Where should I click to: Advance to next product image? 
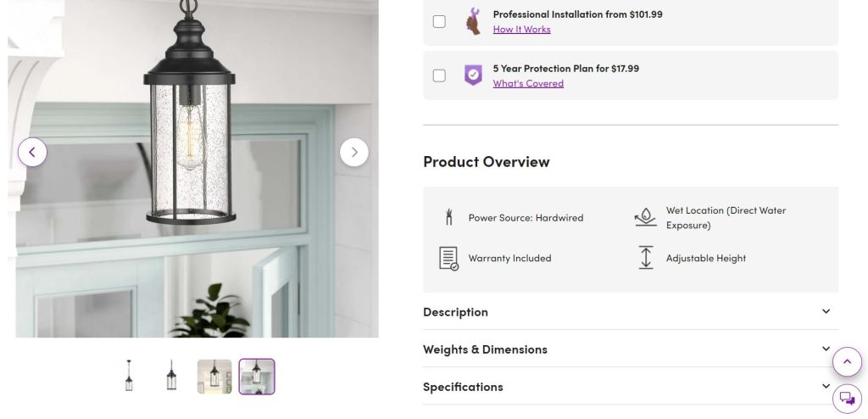coord(354,153)
